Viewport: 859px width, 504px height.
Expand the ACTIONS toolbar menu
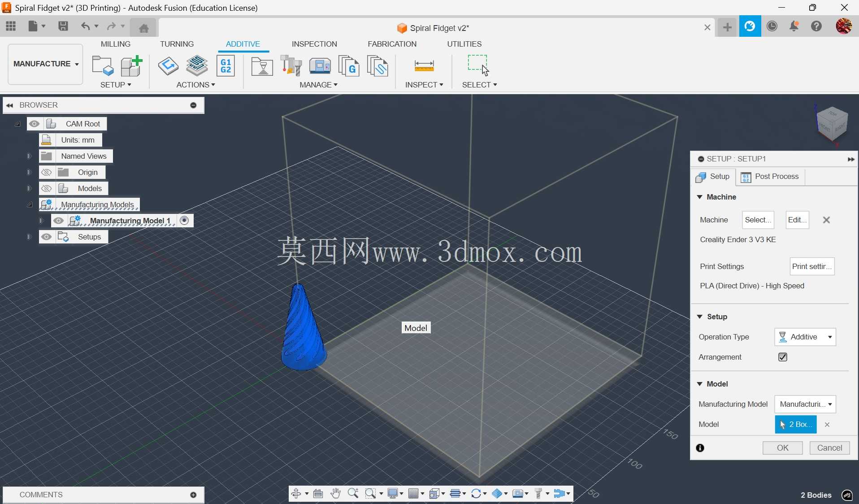(195, 85)
